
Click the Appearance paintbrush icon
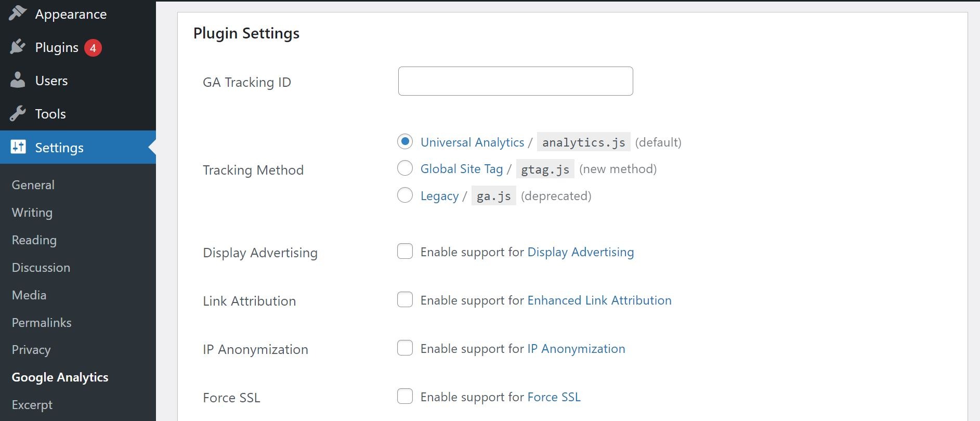point(18,14)
